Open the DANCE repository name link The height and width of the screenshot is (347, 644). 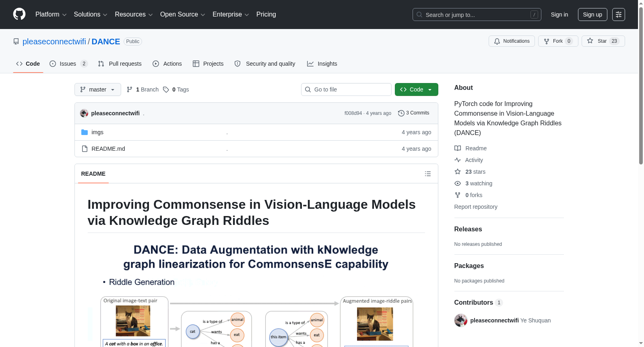106,42
